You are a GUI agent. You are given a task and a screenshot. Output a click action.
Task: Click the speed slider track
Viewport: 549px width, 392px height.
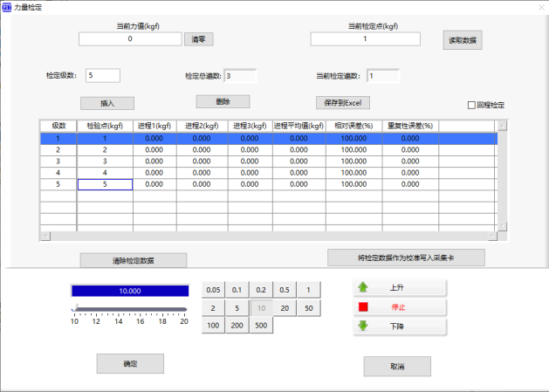[x=129, y=308]
